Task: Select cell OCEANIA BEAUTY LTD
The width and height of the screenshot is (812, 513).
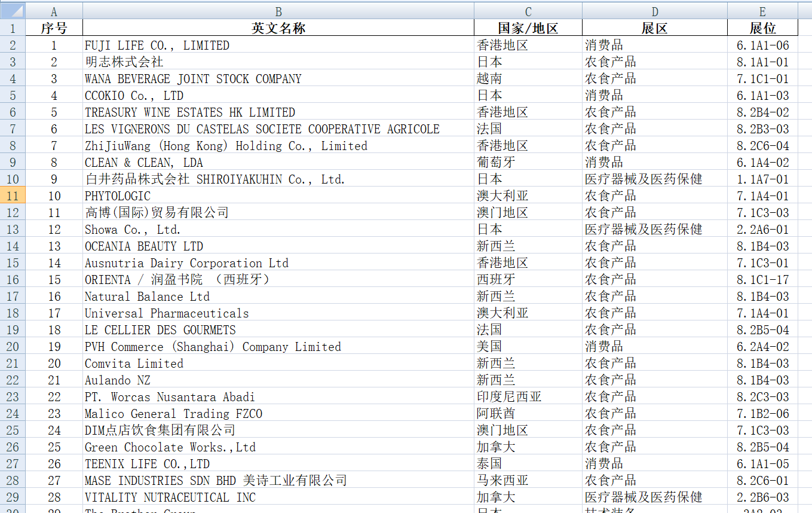Action: (x=278, y=246)
